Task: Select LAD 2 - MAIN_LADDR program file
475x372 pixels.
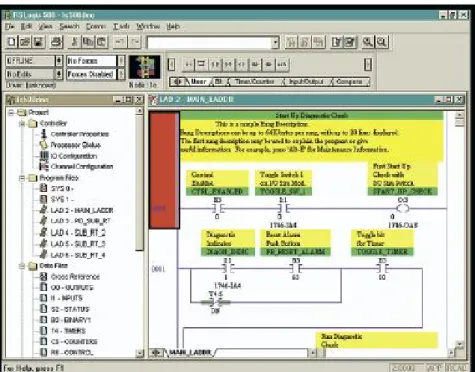Action: pos(82,210)
